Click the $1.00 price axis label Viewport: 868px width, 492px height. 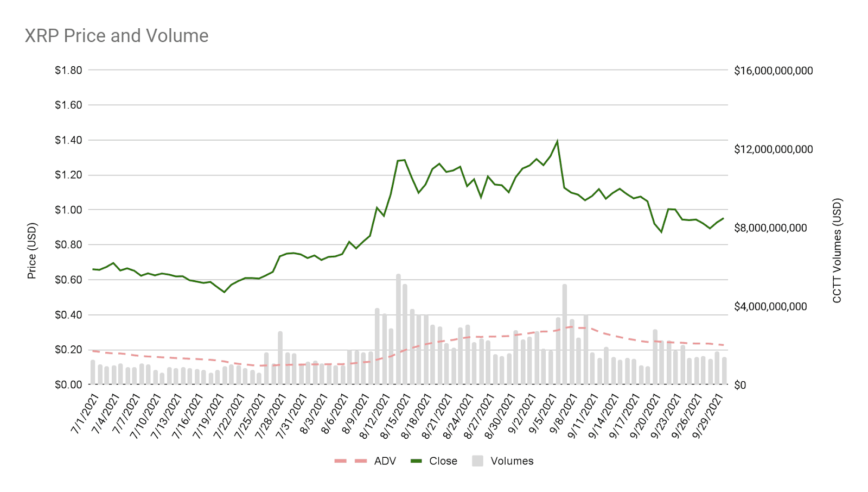point(68,210)
